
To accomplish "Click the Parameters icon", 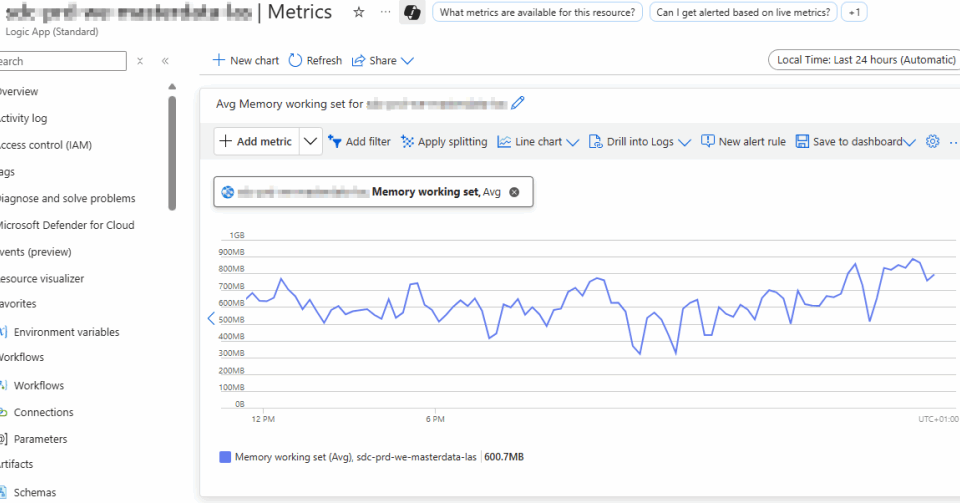I will pyautogui.click(x=3, y=439).
